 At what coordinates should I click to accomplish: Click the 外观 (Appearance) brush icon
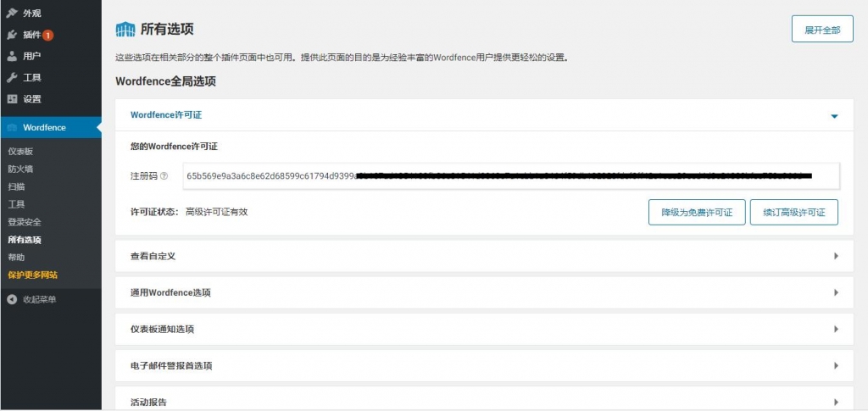click(x=12, y=14)
